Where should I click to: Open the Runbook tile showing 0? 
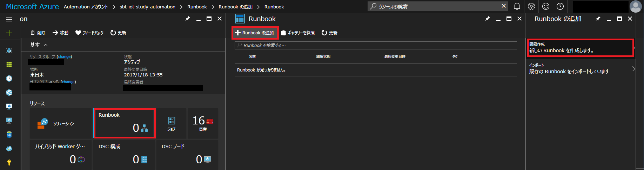pyautogui.click(x=124, y=123)
